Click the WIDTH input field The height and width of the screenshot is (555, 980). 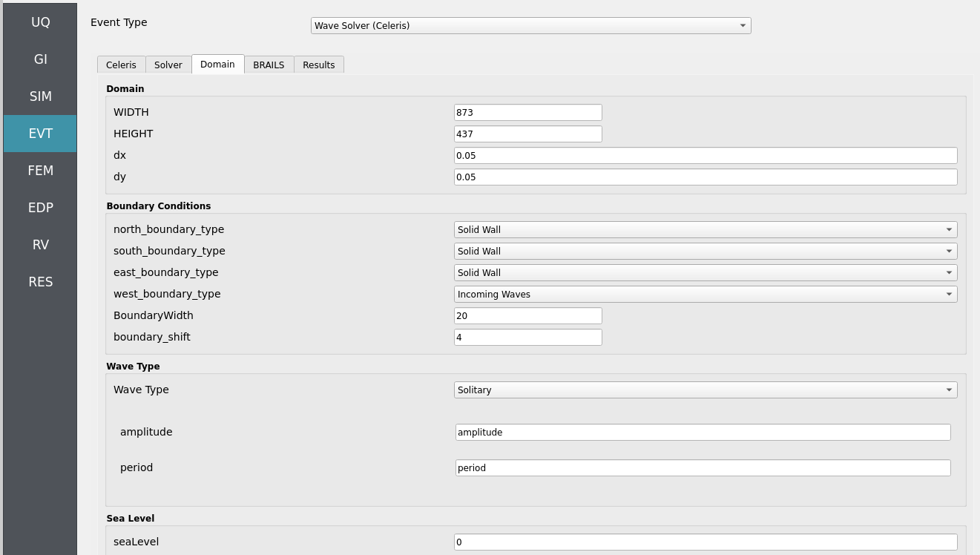pyautogui.click(x=527, y=113)
